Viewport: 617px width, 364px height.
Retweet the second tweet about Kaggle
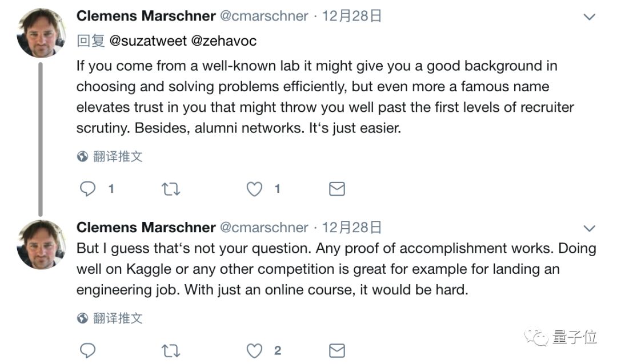click(x=171, y=350)
